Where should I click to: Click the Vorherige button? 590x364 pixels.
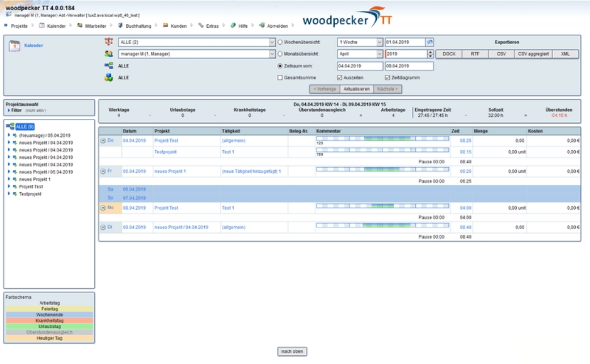[324, 89]
